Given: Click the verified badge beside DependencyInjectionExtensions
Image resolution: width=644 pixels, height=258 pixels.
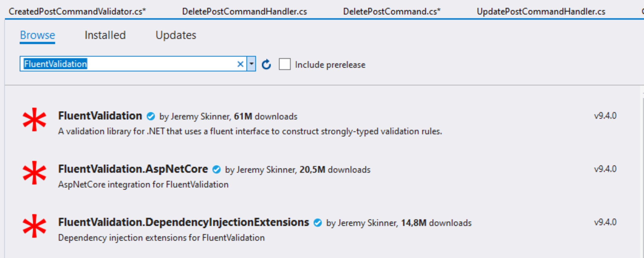Looking at the screenshot, I should pyautogui.click(x=318, y=223).
